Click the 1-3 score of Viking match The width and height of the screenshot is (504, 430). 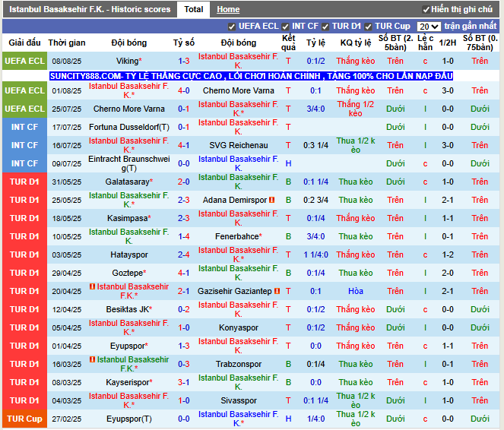pyautogui.click(x=184, y=61)
